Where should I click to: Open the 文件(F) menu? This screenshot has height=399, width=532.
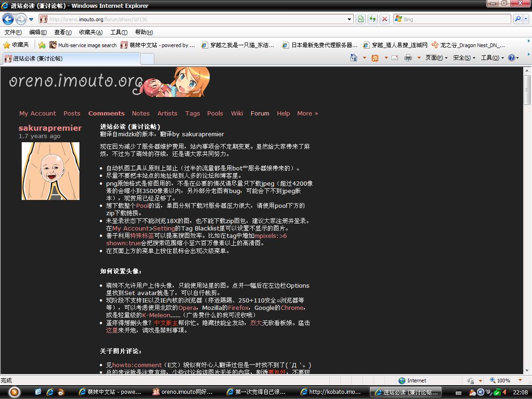pyautogui.click(x=13, y=32)
